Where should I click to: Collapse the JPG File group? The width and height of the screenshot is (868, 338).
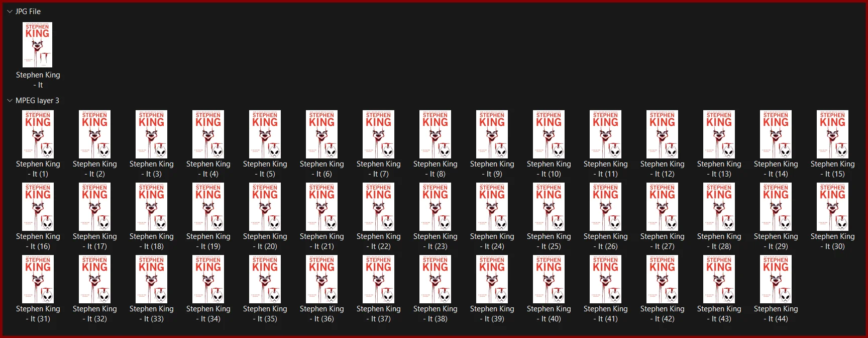10,11
